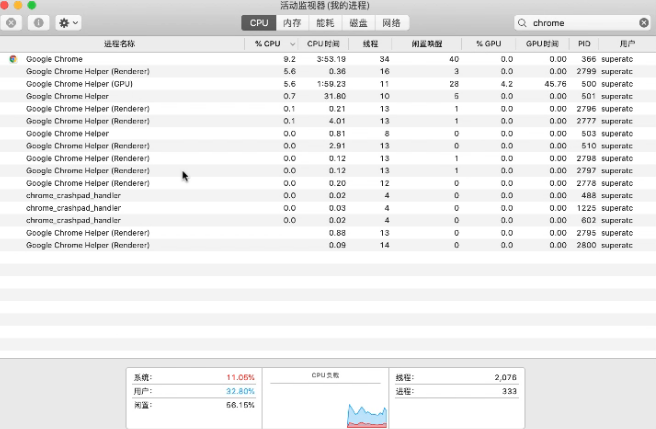Image resolution: width=656 pixels, height=429 pixels.
Task: Sort by the 进程名称 column header
Action: [120, 44]
